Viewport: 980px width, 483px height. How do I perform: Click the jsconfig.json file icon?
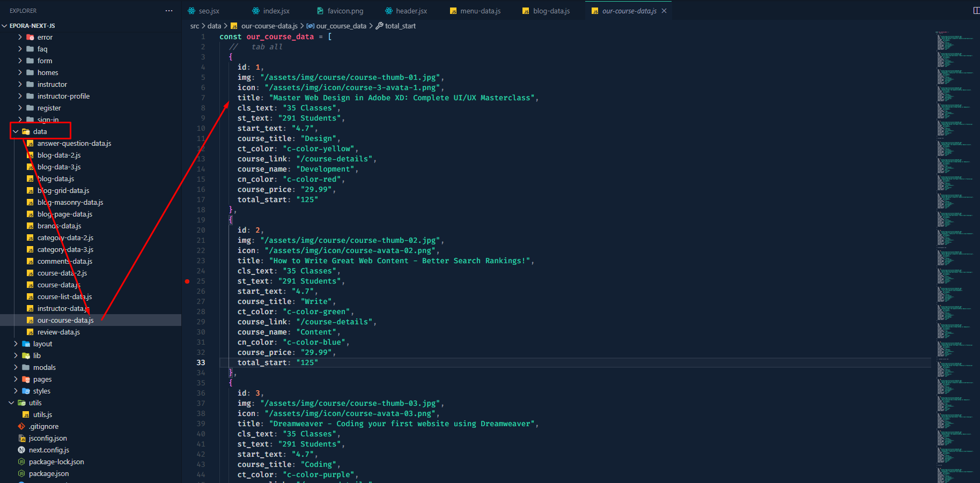click(x=22, y=439)
